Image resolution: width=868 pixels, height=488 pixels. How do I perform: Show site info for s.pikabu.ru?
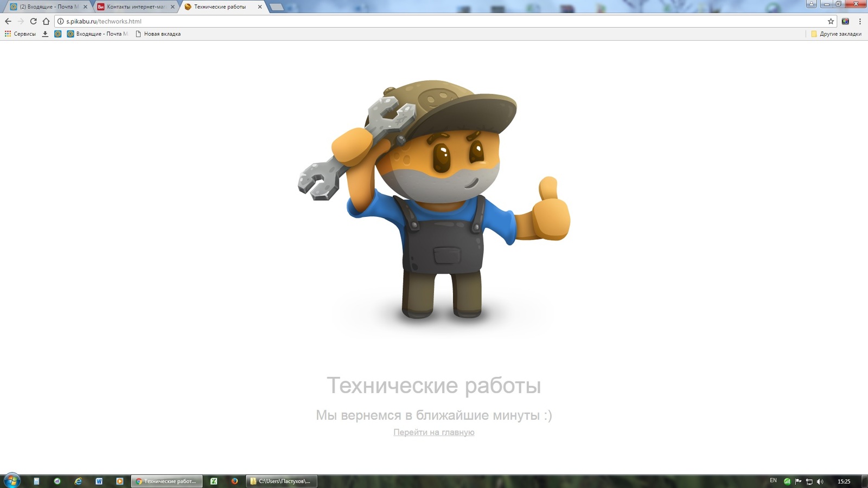point(61,21)
